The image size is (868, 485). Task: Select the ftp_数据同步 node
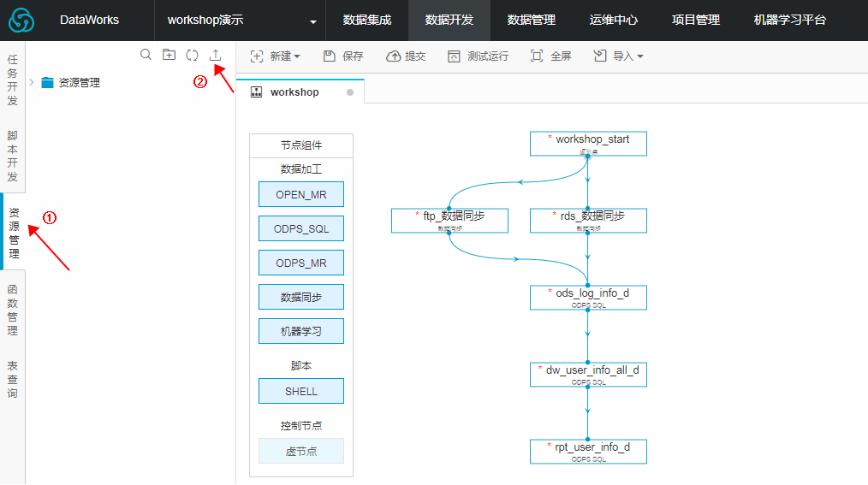tap(449, 221)
